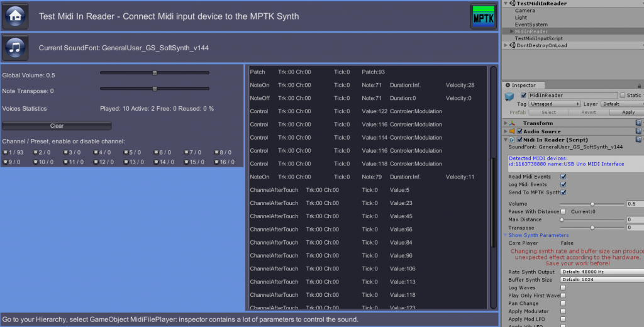
Task: Click the prefab Select button
Action: [548, 112]
